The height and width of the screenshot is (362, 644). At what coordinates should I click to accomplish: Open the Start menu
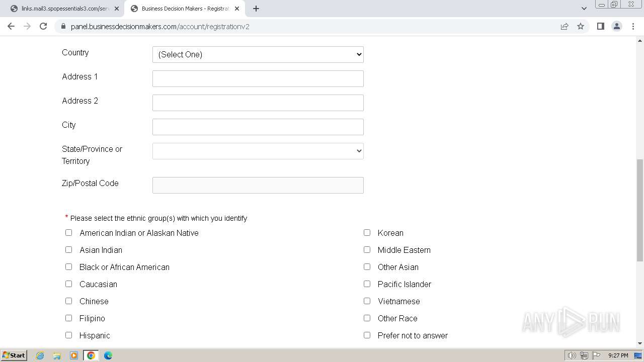(x=14, y=355)
